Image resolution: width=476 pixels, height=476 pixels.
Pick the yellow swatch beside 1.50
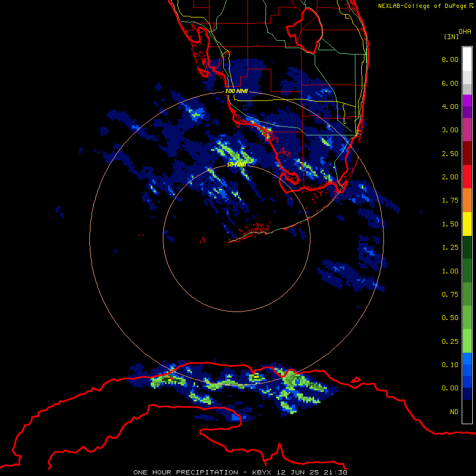(x=467, y=224)
